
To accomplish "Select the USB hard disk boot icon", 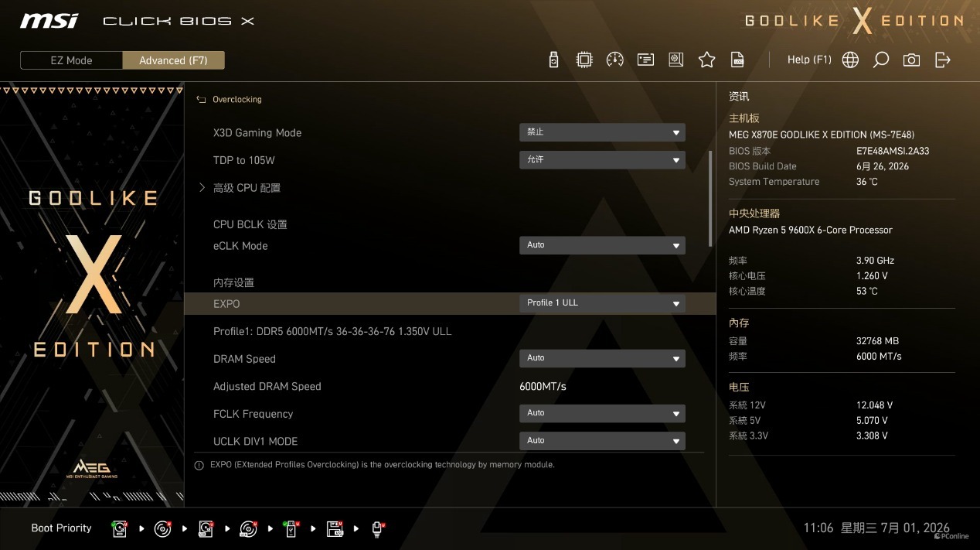I will point(206,528).
